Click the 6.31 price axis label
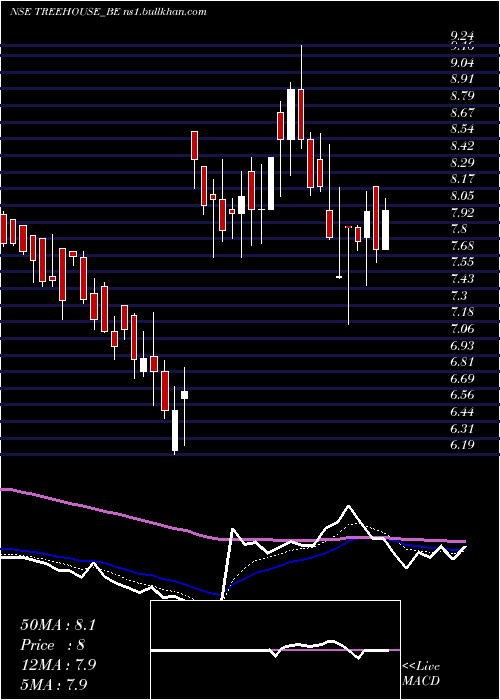The height and width of the screenshot is (700, 500). (x=462, y=429)
